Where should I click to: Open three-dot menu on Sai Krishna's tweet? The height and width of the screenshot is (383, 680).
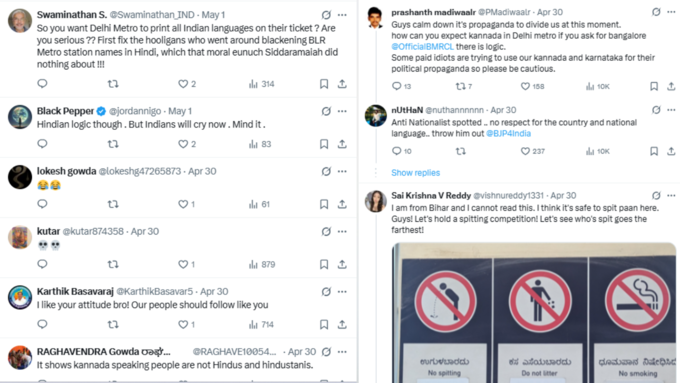coord(671,196)
